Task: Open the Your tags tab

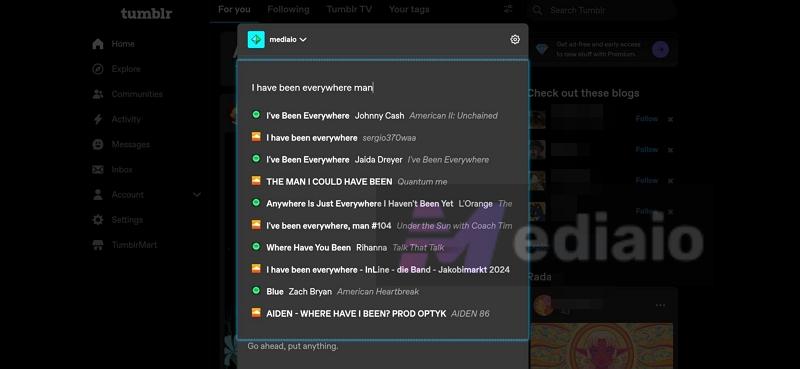Action: point(409,9)
